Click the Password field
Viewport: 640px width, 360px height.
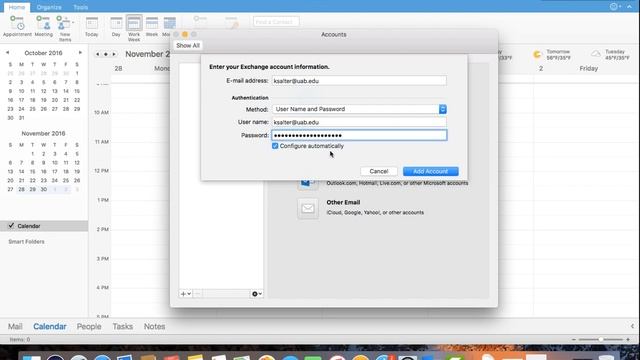(359, 135)
